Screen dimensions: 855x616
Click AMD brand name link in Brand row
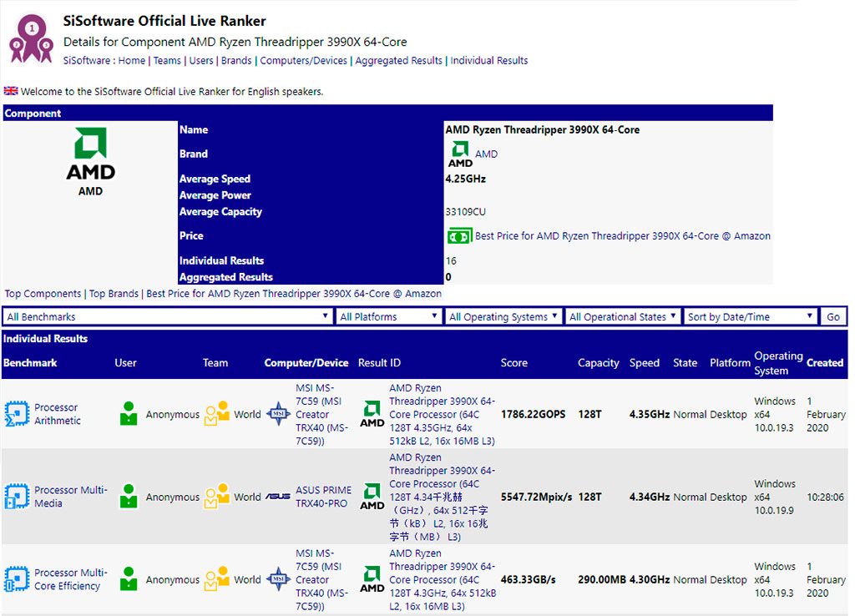(487, 154)
